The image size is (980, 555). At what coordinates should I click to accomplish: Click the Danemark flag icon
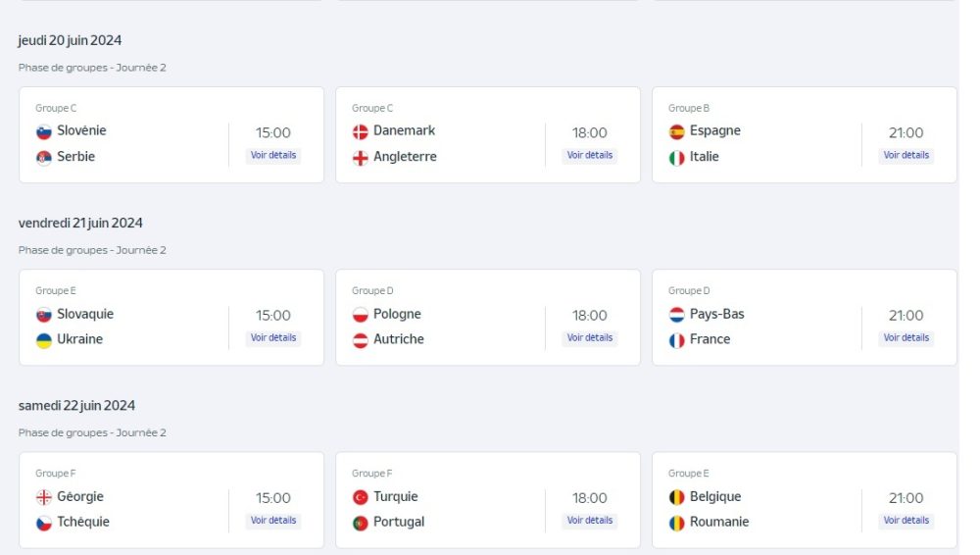[360, 132]
